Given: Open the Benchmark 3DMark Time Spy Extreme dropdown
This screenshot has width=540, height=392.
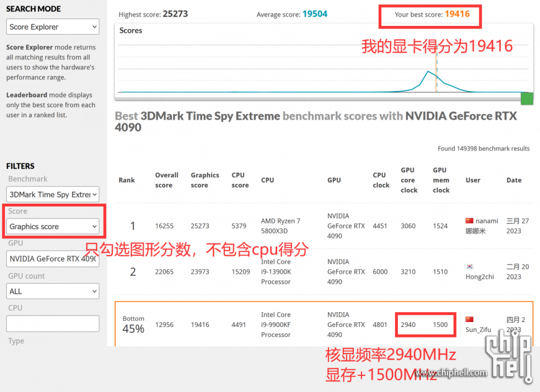Looking at the screenshot, I should pyautogui.click(x=53, y=194).
